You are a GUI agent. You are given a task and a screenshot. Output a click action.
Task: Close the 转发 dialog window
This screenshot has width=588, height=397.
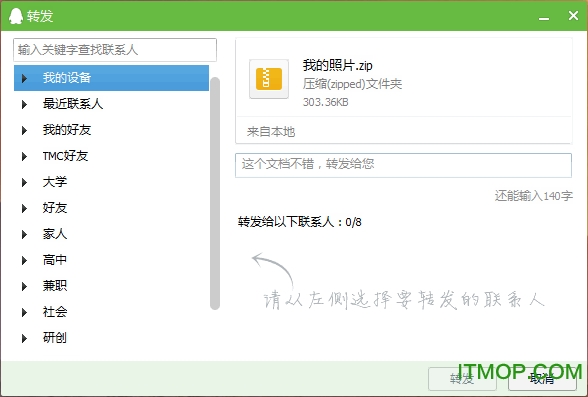pyautogui.click(x=573, y=15)
